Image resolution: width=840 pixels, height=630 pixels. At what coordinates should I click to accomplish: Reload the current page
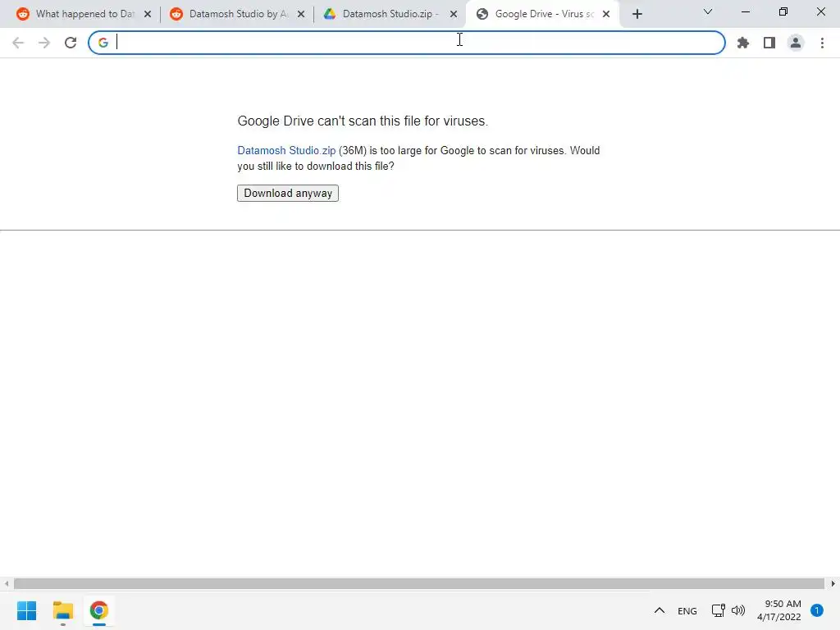(71, 43)
